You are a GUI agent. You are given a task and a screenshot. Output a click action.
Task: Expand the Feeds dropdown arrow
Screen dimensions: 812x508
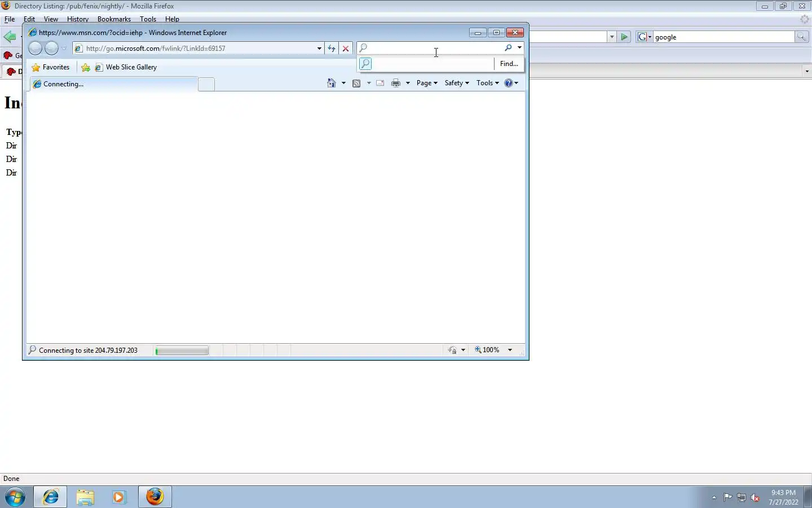pyautogui.click(x=369, y=83)
